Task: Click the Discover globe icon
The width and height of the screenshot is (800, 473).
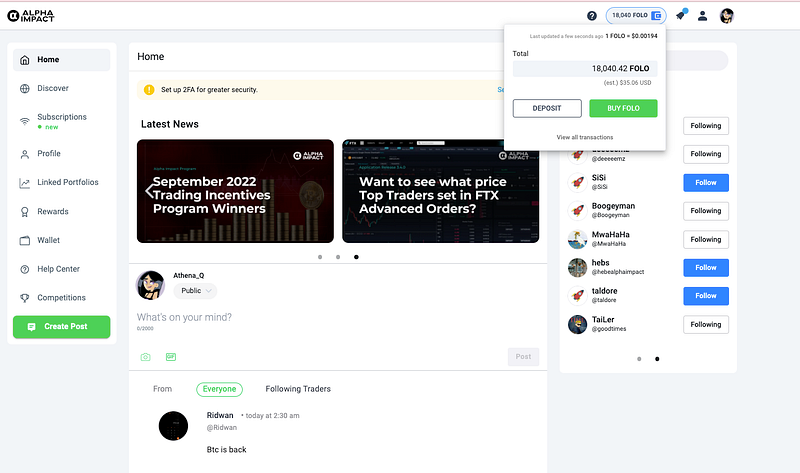Action: (24, 88)
